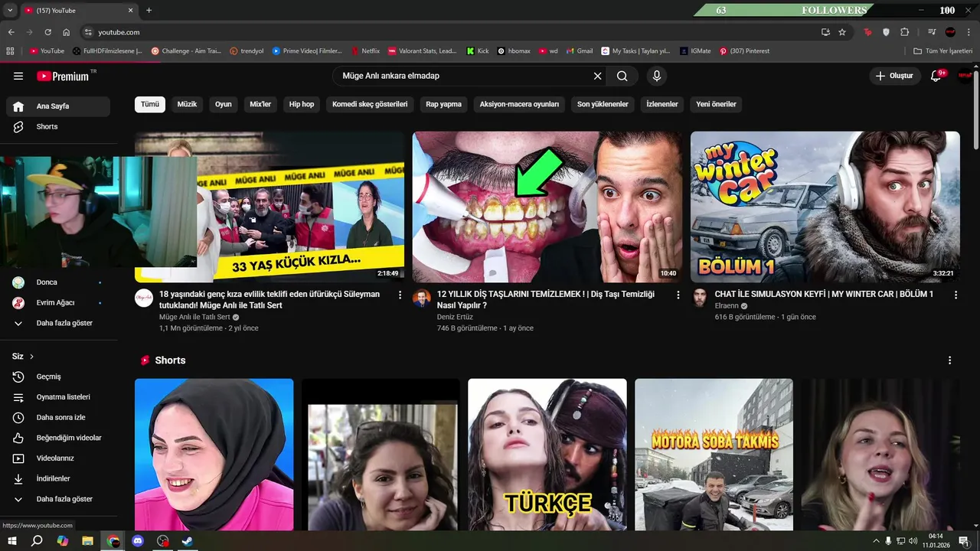This screenshot has width=980, height=551.
Task: Open Windows Start menu
Action: 12,541
